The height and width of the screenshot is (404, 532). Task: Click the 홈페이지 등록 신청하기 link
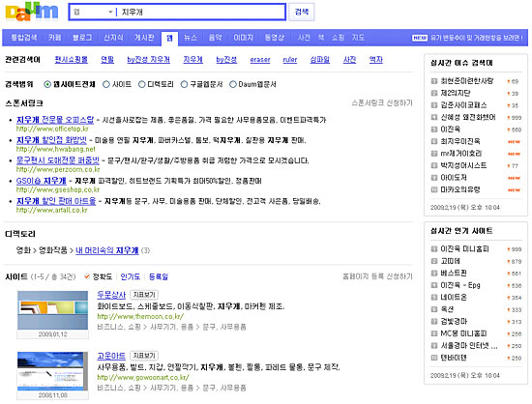click(x=377, y=276)
